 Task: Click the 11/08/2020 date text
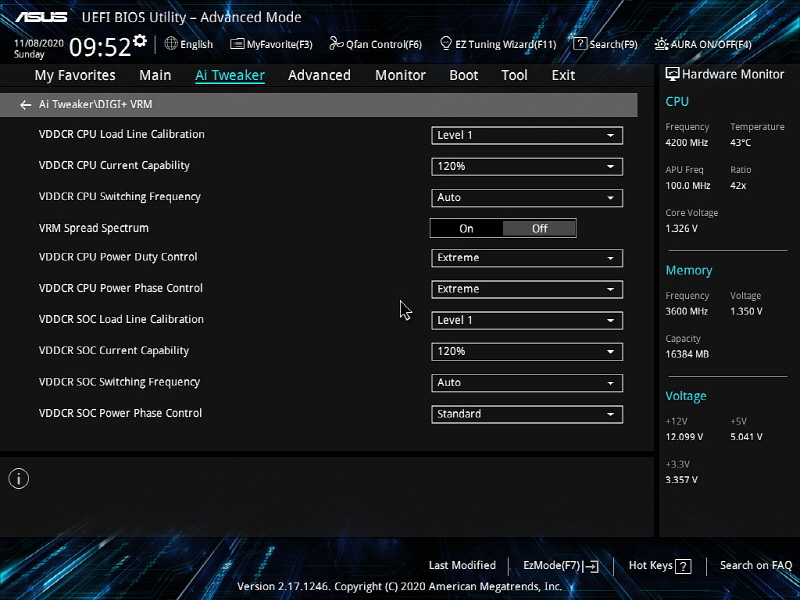39,43
